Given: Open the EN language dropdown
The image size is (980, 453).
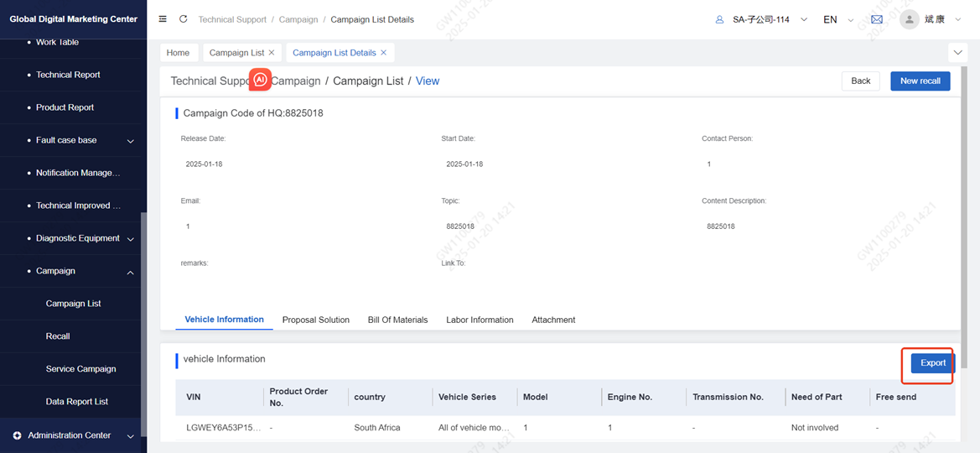Looking at the screenshot, I should coord(837,19).
